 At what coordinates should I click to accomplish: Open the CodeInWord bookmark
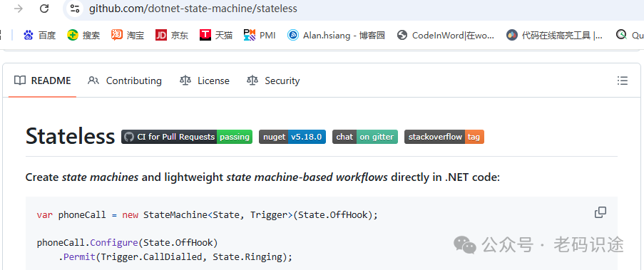point(446,36)
